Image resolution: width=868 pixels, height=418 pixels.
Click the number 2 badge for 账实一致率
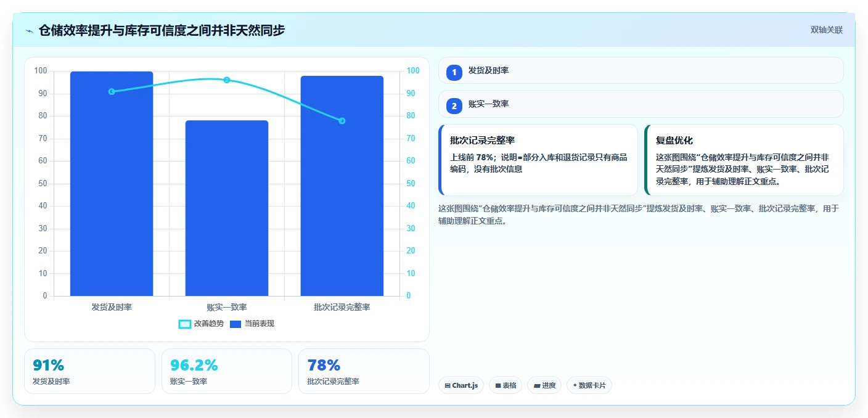click(x=454, y=106)
